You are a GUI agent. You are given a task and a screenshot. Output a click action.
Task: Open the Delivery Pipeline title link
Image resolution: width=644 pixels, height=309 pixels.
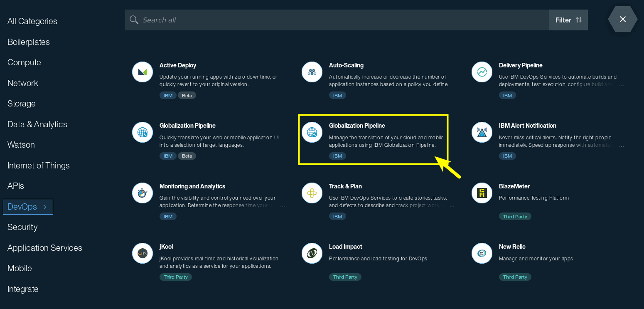tap(521, 65)
